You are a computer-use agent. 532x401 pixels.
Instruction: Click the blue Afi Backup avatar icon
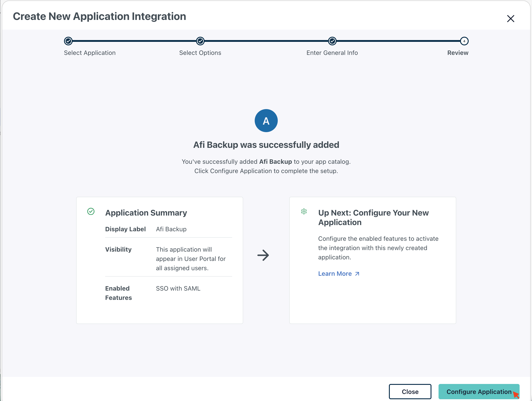pyautogui.click(x=266, y=121)
